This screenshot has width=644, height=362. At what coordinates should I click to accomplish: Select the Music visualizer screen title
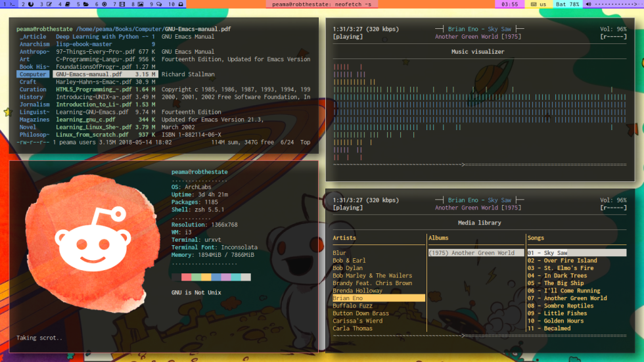(x=478, y=52)
